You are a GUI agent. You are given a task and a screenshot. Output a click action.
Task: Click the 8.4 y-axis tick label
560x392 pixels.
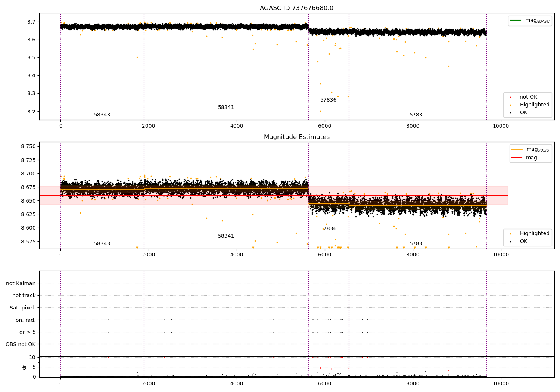[x=31, y=76]
